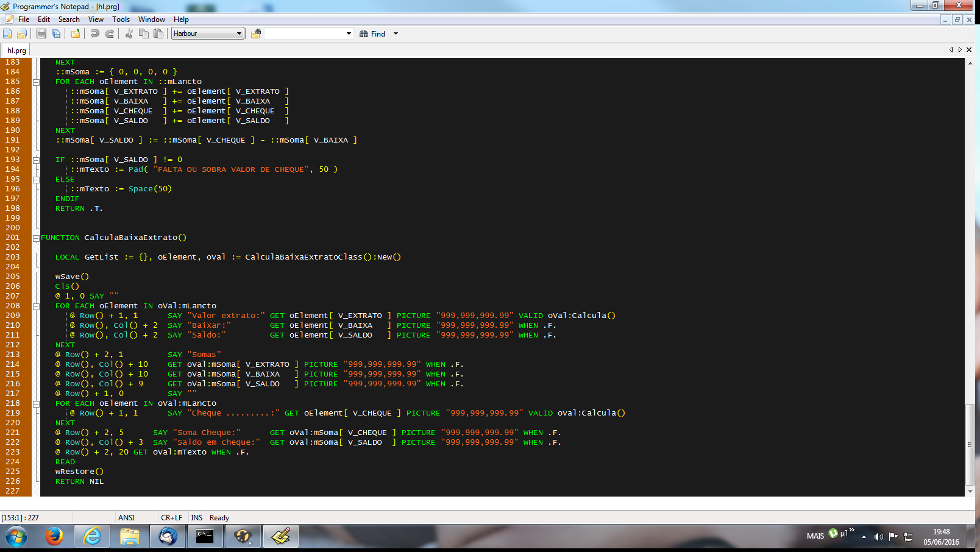Undo the last edit via toolbar

tap(95, 34)
